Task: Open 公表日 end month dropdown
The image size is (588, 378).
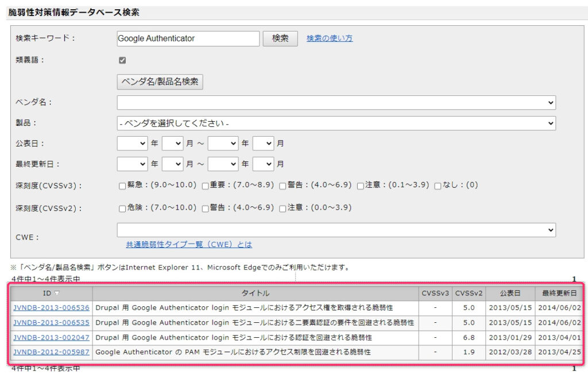Action: tap(263, 143)
